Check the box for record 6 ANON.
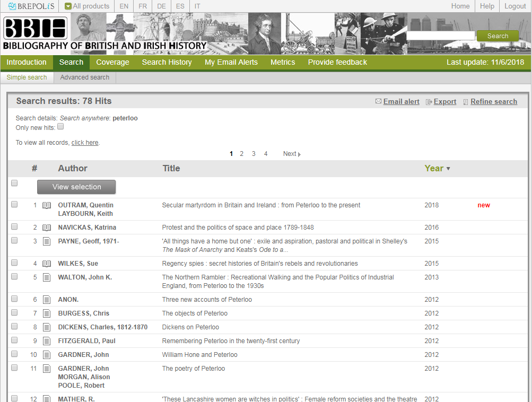Image resolution: width=532 pixels, height=402 pixels. pyautogui.click(x=14, y=299)
